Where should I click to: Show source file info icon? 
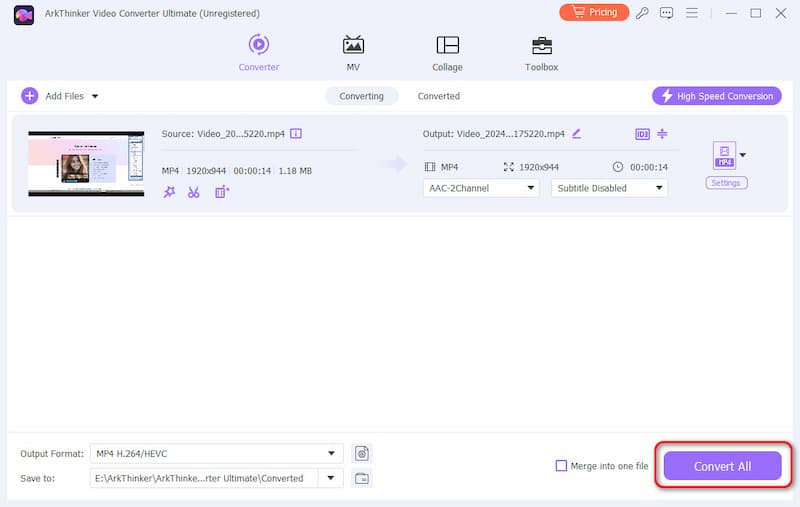click(296, 134)
